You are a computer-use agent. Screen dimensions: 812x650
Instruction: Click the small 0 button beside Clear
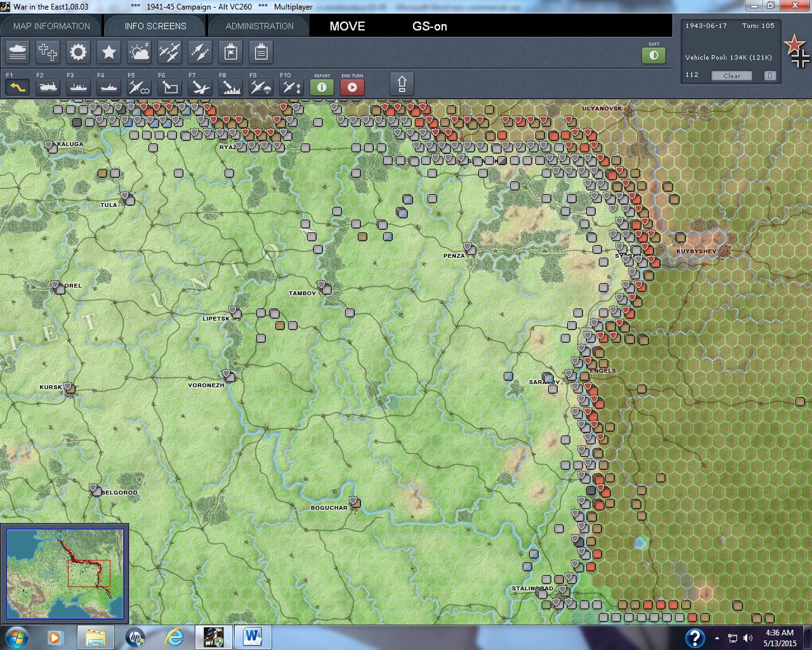click(769, 76)
